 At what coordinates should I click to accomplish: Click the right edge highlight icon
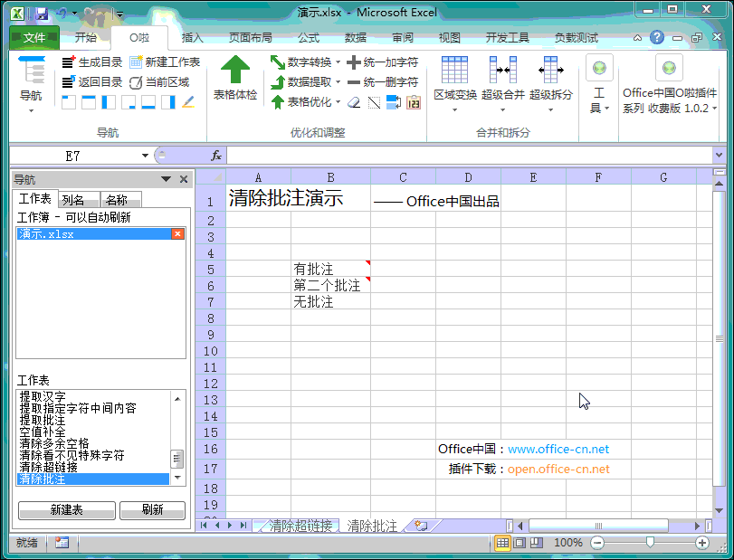point(168,102)
